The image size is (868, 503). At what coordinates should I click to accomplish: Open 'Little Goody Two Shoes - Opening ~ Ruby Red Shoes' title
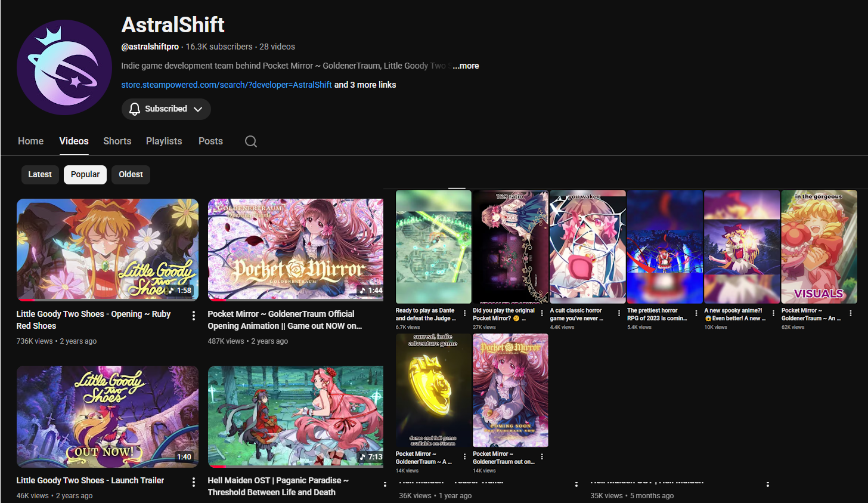click(x=94, y=320)
